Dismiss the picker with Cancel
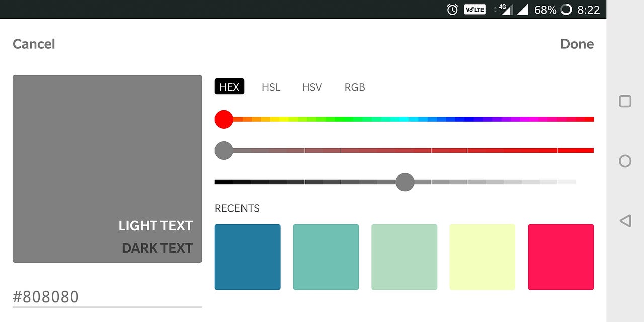This screenshot has width=644, height=322. click(33, 44)
